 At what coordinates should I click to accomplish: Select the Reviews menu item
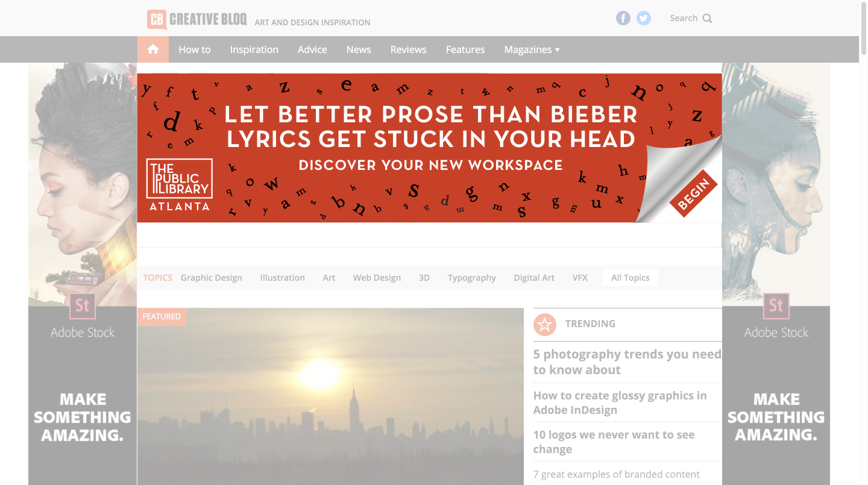(x=409, y=49)
